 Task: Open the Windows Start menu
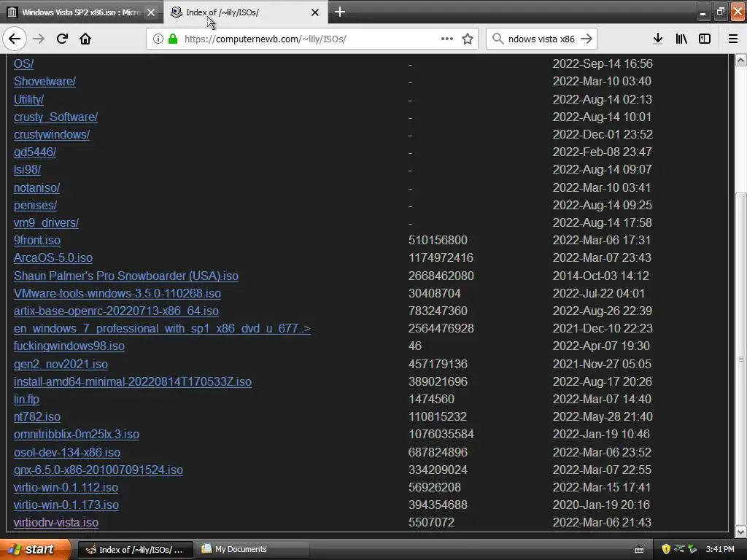tap(35, 549)
